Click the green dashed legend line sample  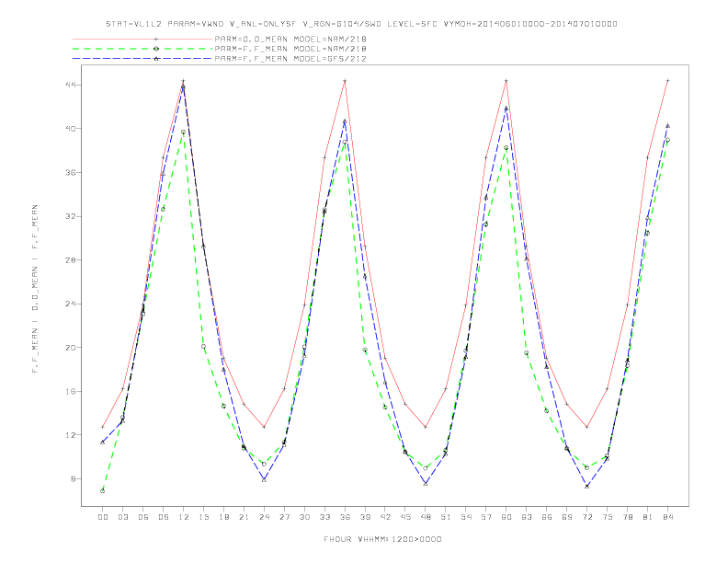click(142, 49)
